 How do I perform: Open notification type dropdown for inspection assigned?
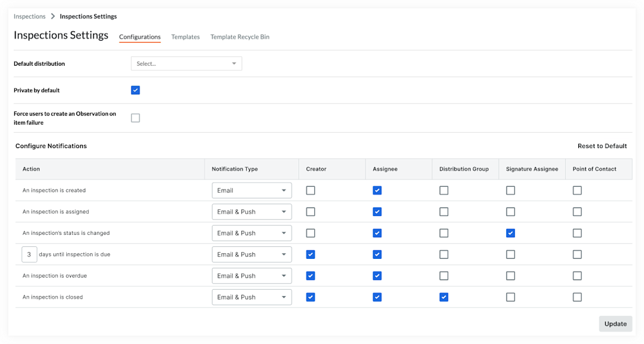point(252,212)
